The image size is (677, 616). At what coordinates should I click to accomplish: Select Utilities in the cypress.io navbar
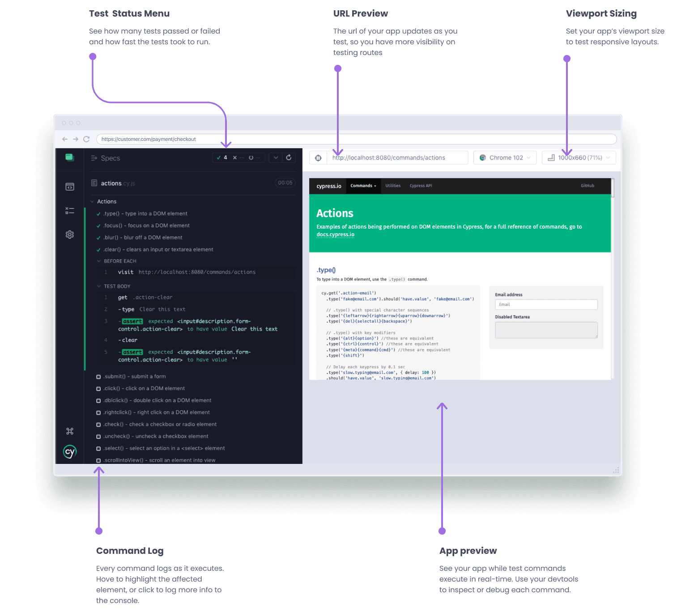click(392, 186)
